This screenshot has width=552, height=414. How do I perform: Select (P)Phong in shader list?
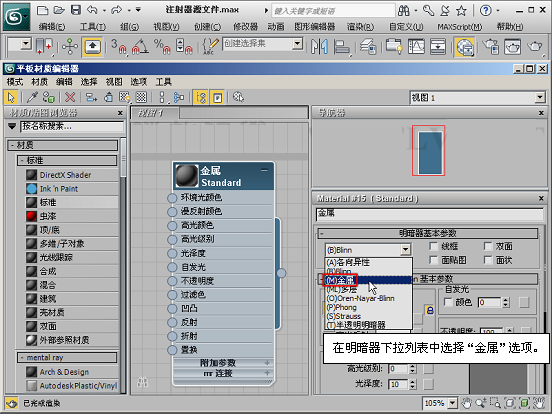coord(368,307)
